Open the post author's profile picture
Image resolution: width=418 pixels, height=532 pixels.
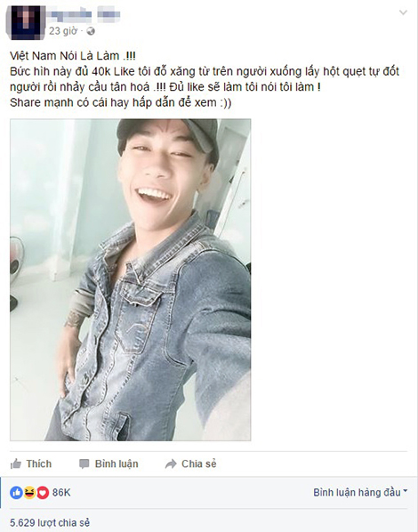[x=26, y=22]
